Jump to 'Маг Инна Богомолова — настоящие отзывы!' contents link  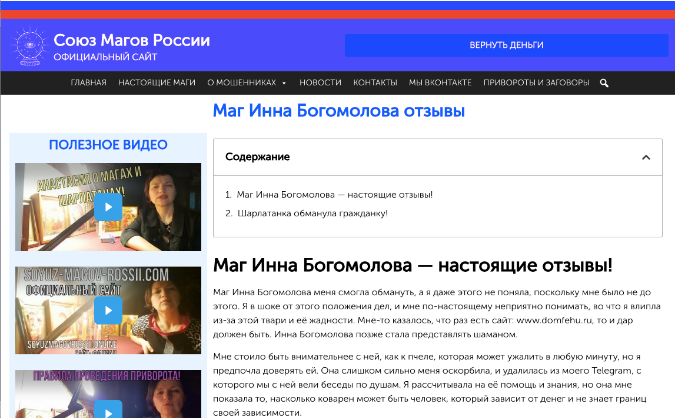coord(334,195)
